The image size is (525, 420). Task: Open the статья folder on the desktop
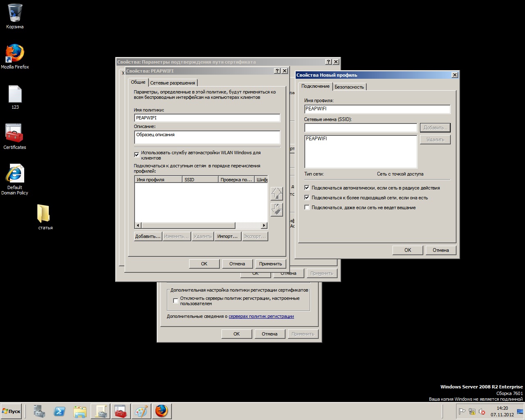point(44,213)
